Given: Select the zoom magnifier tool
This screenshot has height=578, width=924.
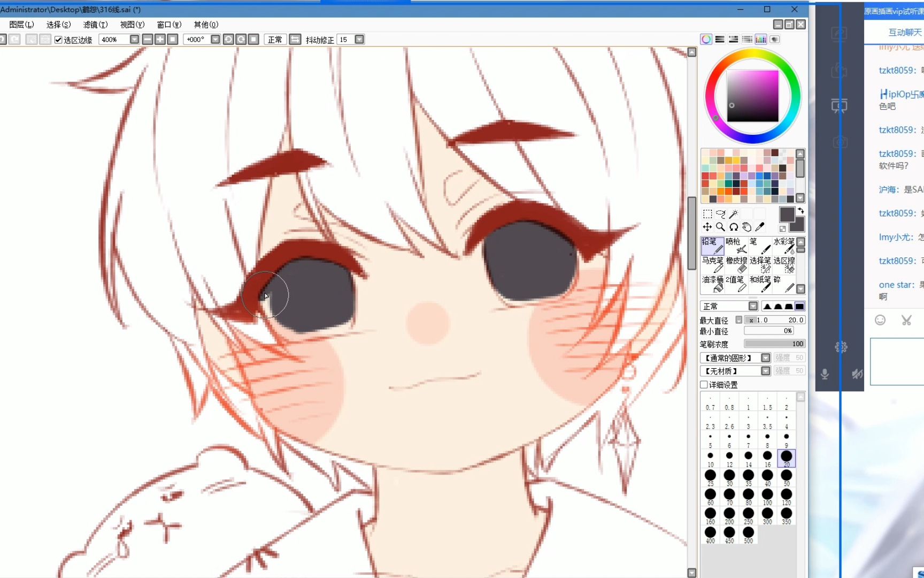Looking at the screenshot, I should point(721,227).
